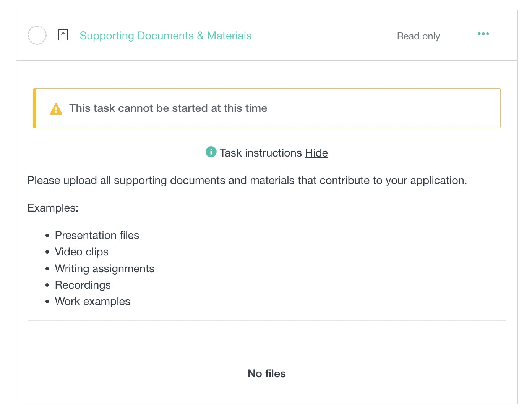This screenshot has width=532, height=420.
Task: Click the Recordings list item
Action: point(83,285)
